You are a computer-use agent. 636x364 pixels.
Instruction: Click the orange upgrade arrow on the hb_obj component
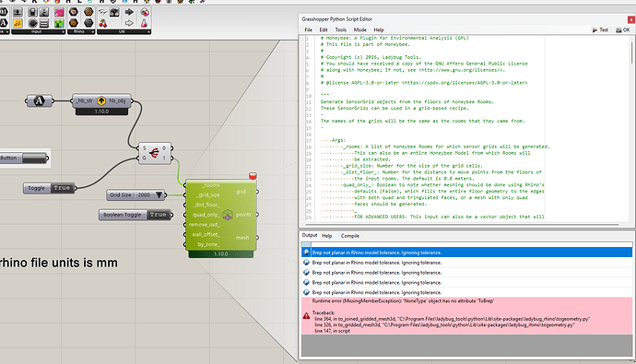(x=101, y=100)
